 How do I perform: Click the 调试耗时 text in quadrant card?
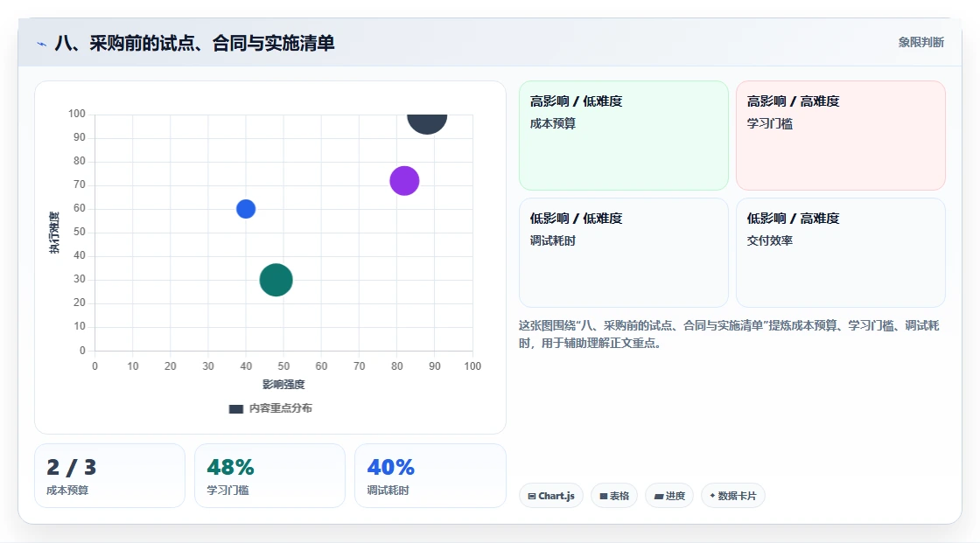[x=553, y=240]
